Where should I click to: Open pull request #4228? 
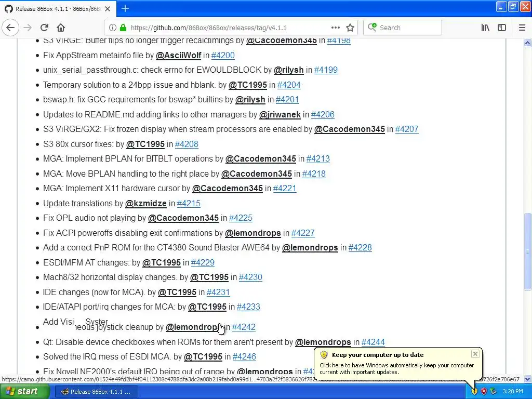pos(360,247)
